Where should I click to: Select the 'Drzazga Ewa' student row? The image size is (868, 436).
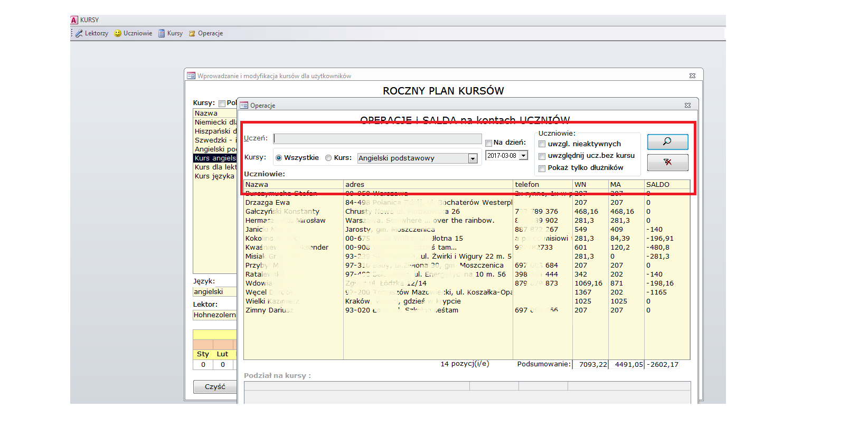click(467, 203)
